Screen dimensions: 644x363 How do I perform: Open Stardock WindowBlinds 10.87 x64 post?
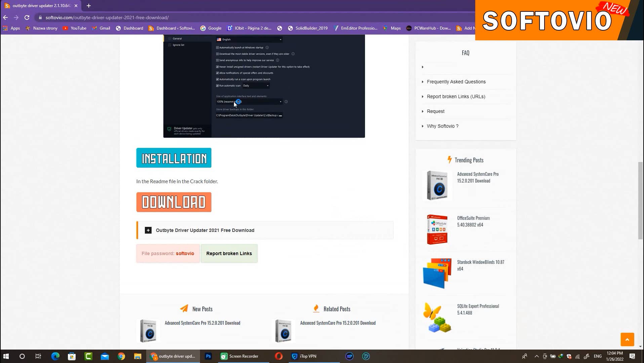[481, 265]
